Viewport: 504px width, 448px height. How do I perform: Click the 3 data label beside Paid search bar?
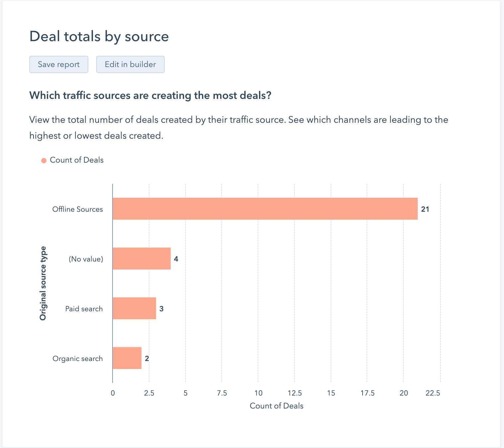[x=161, y=309]
